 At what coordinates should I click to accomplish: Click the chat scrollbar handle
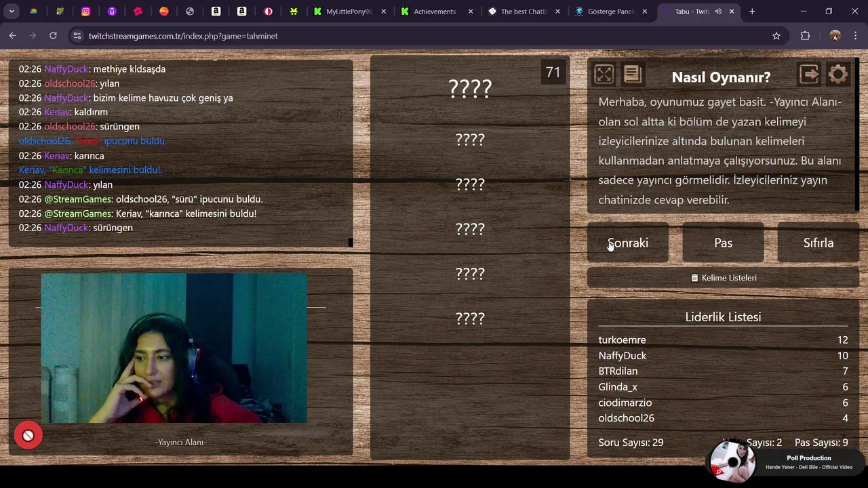point(351,243)
